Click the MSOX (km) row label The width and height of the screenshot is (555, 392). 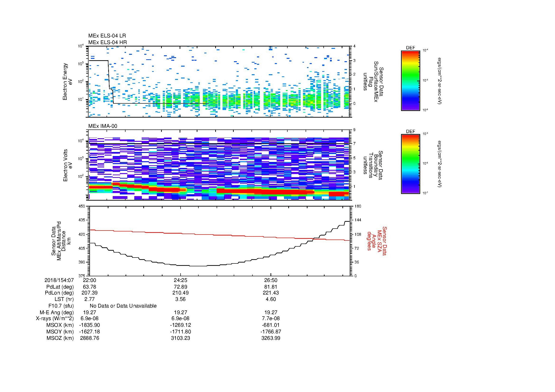tap(60, 325)
